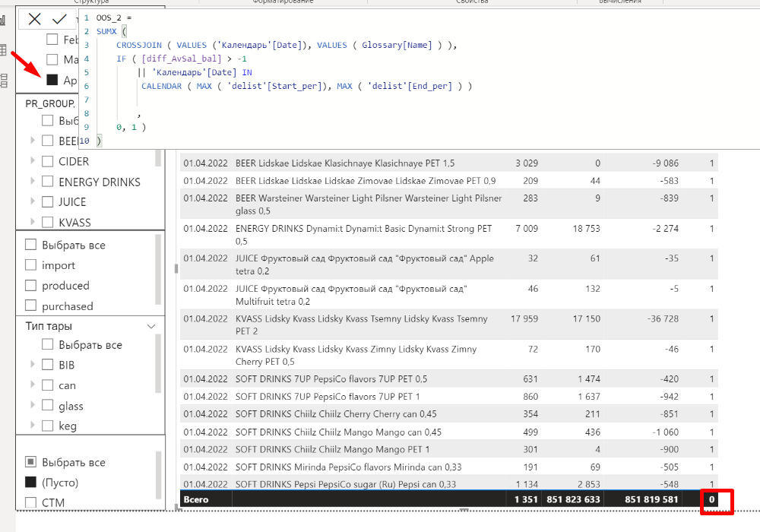Check the CIDER checkbox
760x532 pixels.
(47, 161)
